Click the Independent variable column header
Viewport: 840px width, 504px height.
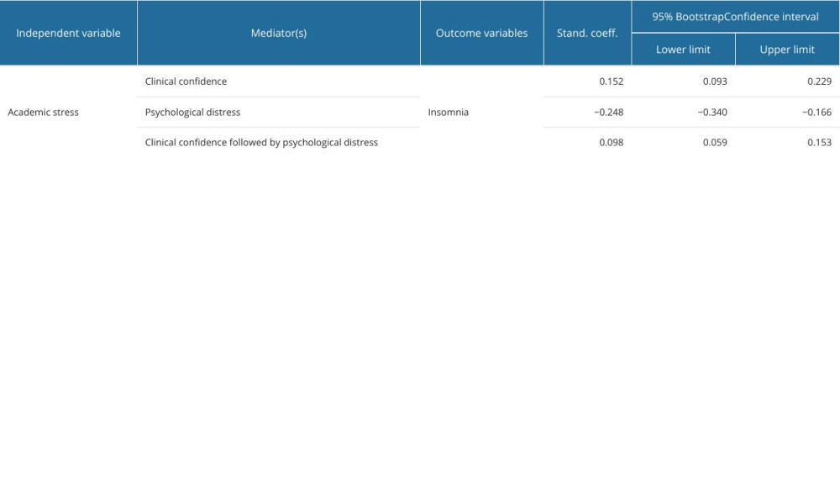point(68,34)
